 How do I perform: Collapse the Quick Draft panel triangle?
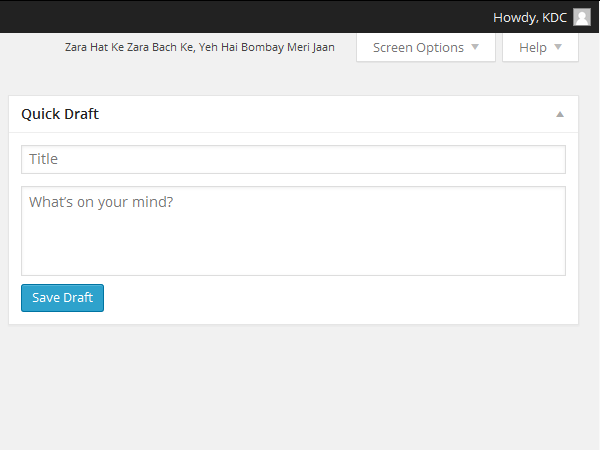[x=560, y=114]
